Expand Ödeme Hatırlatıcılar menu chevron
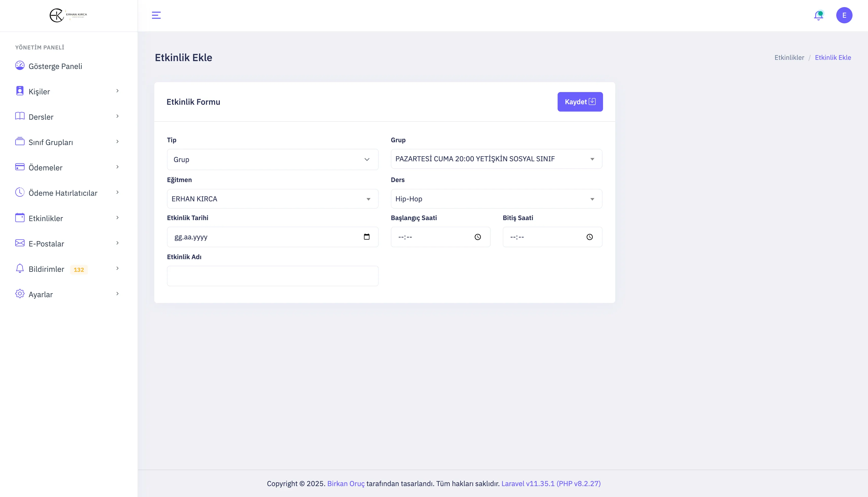 [x=117, y=192]
